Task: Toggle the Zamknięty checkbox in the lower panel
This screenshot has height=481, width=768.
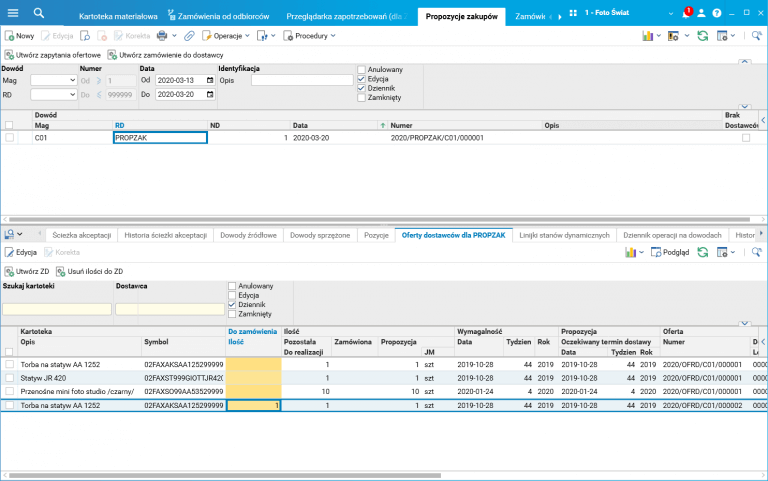Action: (232, 313)
